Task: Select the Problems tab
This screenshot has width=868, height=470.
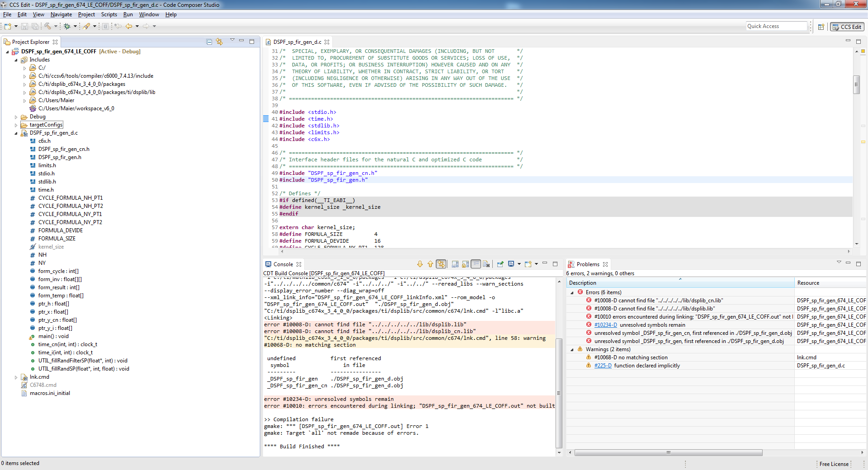Action: [588, 264]
